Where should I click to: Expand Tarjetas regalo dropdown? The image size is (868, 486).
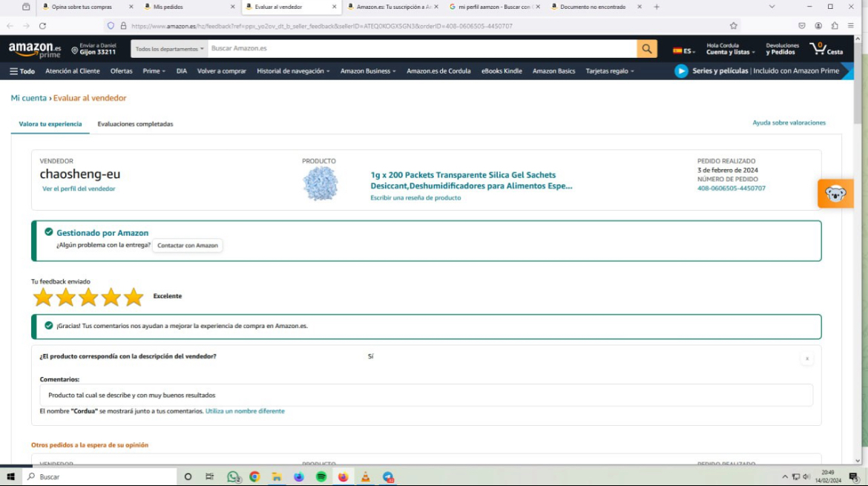click(x=610, y=71)
